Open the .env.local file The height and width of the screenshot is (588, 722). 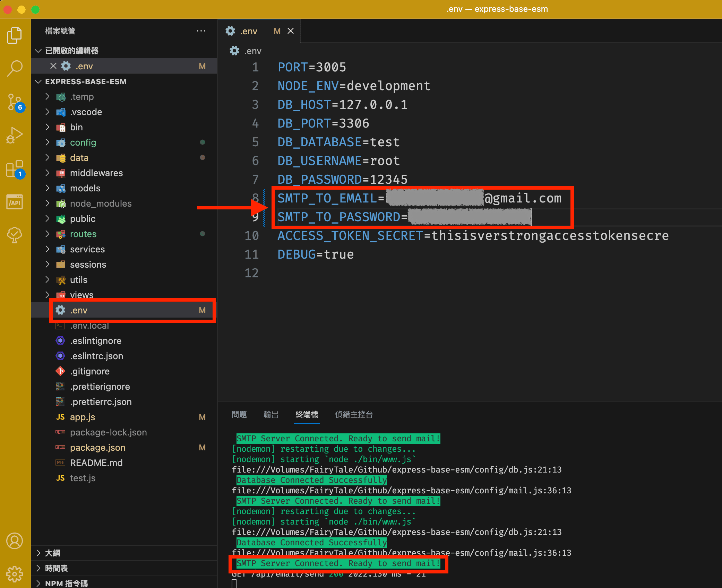pos(124,326)
